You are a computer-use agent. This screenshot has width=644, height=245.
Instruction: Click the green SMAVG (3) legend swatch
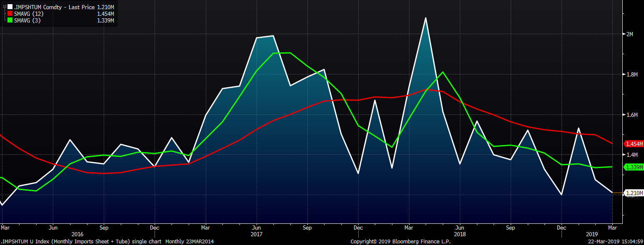(x=10, y=20)
